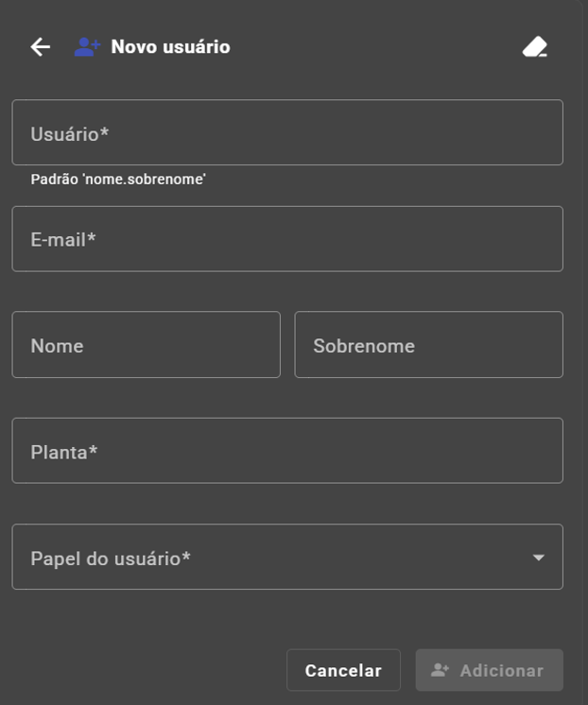Open the Papel do usuário dropdown arrow
The height and width of the screenshot is (705, 588).
539,558
